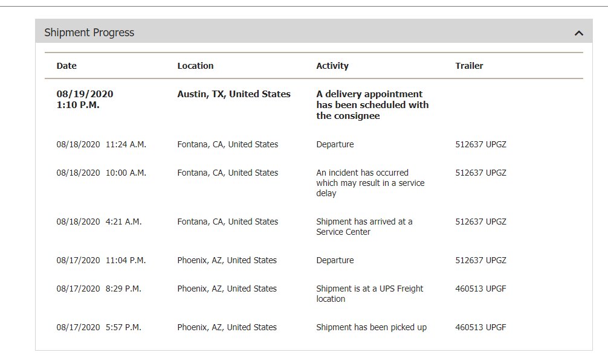Click trailer 460513 UPGF in 8:29 P.M. row
Image resolution: width=608 pixels, height=364 pixels.
pyautogui.click(x=481, y=289)
